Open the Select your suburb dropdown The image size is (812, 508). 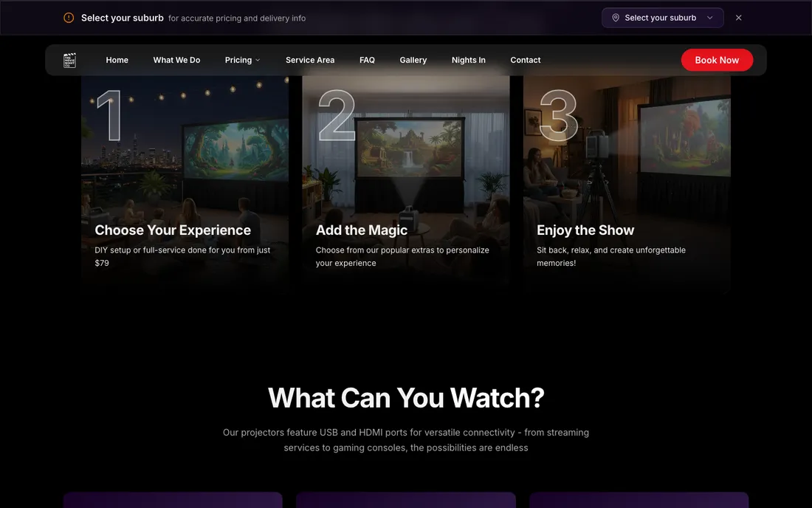(662, 18)
